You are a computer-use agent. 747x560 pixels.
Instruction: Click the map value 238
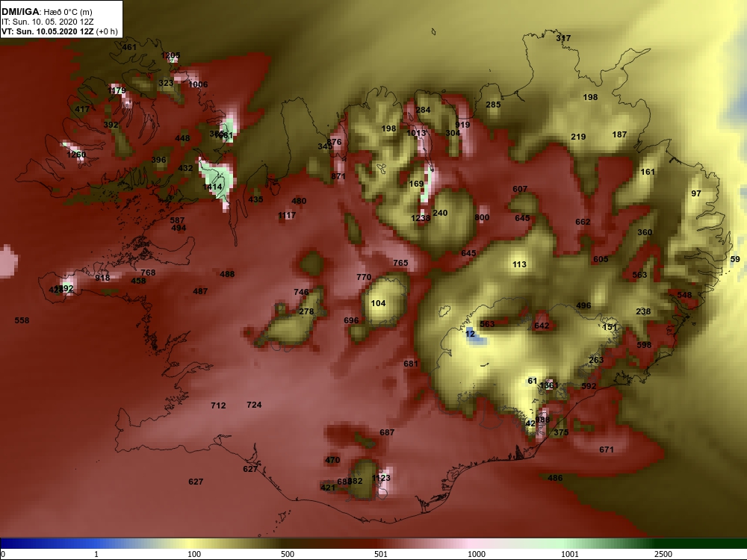643,311
